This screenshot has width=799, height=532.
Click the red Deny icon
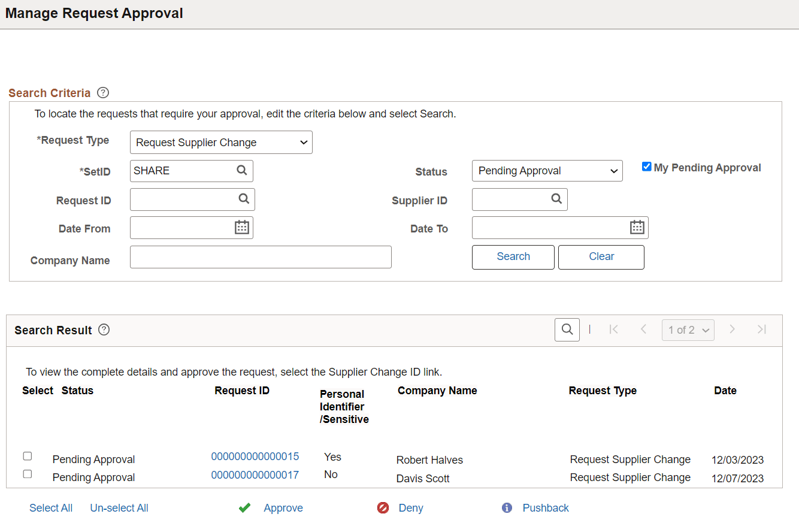click(383, 507)
